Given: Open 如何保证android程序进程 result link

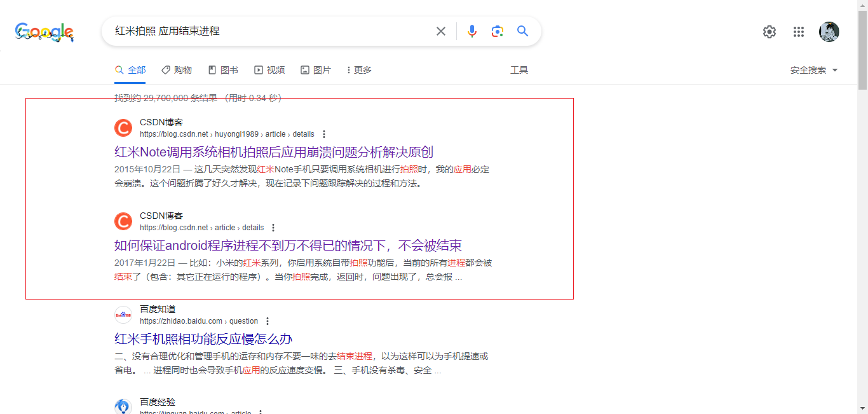Looking at the screenshot, I should coord(288,245).
